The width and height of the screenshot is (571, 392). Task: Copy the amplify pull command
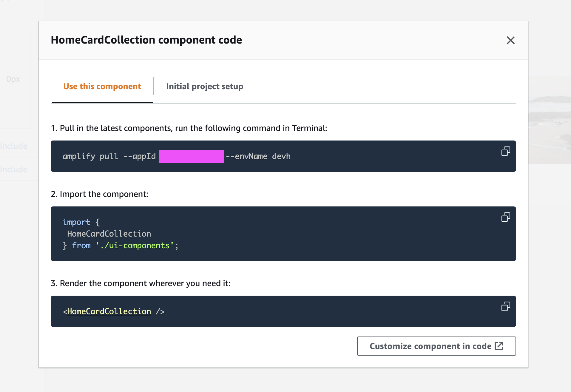[x=506, y=151]
